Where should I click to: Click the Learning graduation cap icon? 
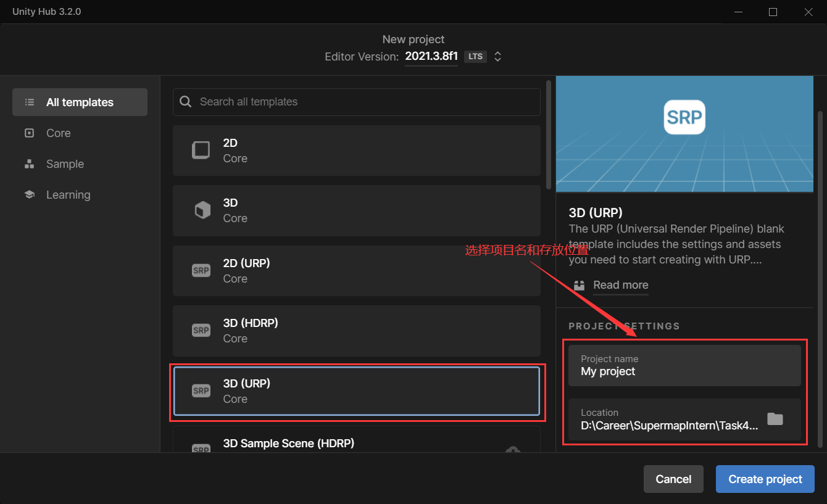pyautogui.click(x=29, y=195)
